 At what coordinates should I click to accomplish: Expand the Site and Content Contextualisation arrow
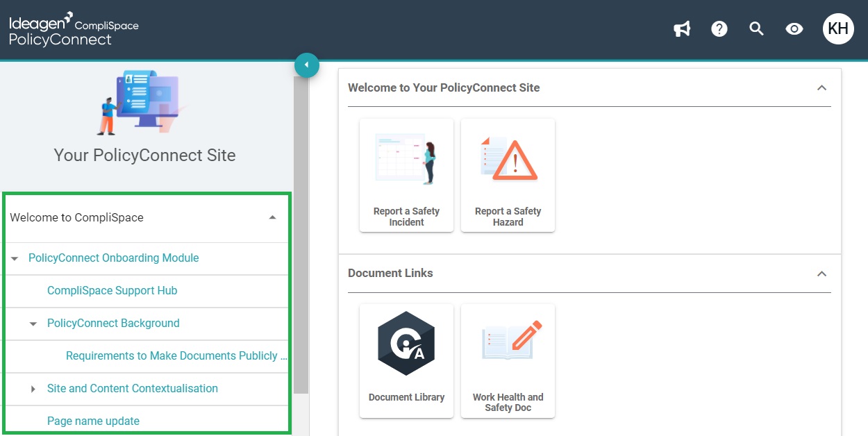(x=33, y=389)
